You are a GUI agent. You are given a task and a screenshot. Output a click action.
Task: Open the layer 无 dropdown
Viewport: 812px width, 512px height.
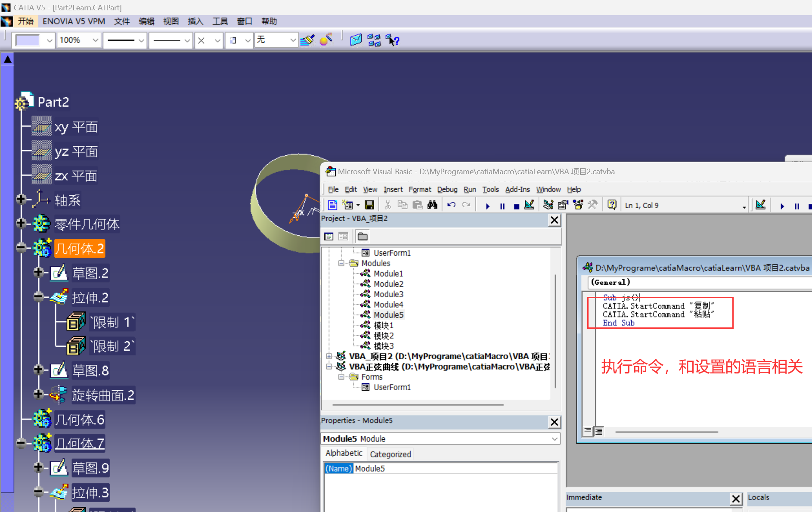pyautogui.click(x=293, y=40)
